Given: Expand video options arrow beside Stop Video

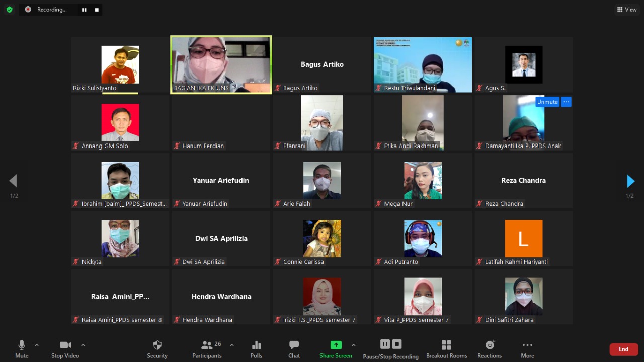Looking at the screenshot, I should pos(83,345).
